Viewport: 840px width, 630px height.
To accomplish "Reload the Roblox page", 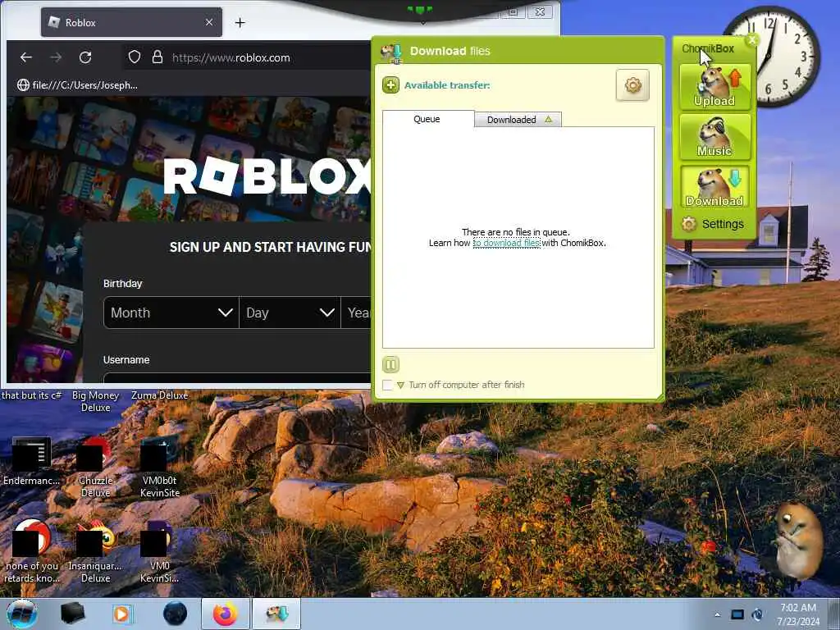I will (x=85, y=57).
